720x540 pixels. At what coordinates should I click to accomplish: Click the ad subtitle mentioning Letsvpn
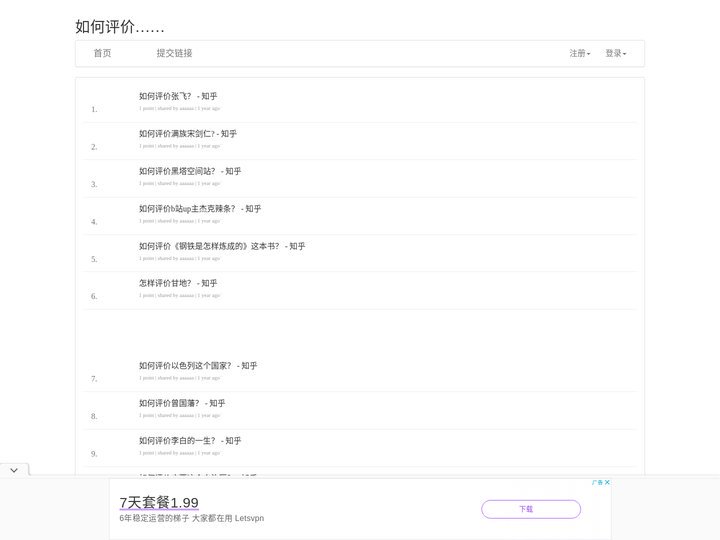point(191,518)
